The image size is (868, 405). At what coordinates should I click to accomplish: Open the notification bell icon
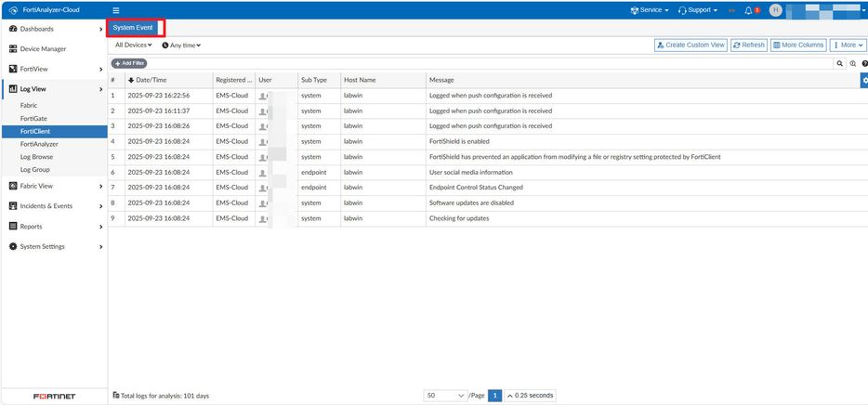[x=748, y=10]
